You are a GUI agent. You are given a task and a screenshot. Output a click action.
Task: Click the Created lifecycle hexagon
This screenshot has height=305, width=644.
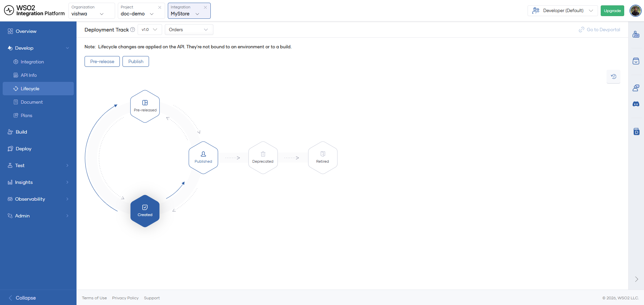pyautogui.click(x=145, y=211)
